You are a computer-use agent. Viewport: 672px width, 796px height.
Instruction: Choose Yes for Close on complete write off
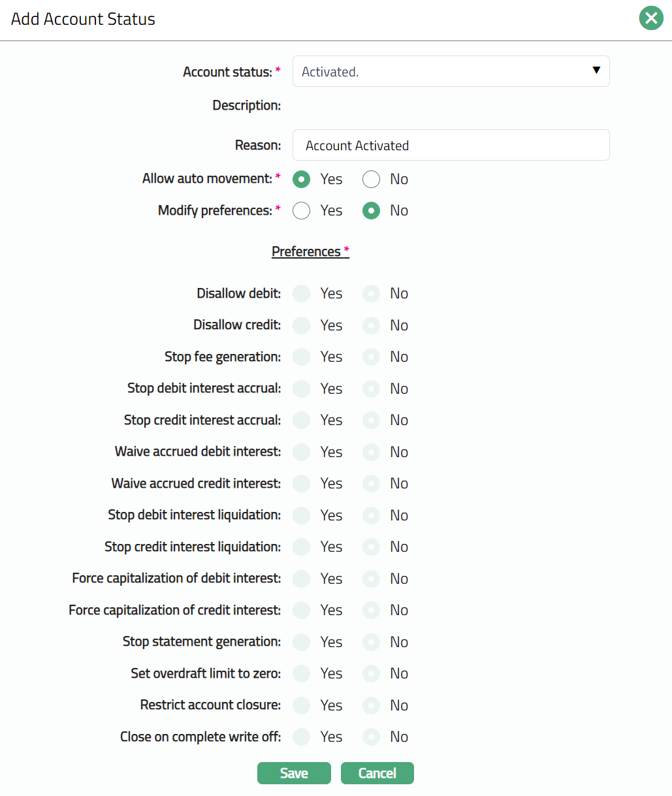[302, 737]
